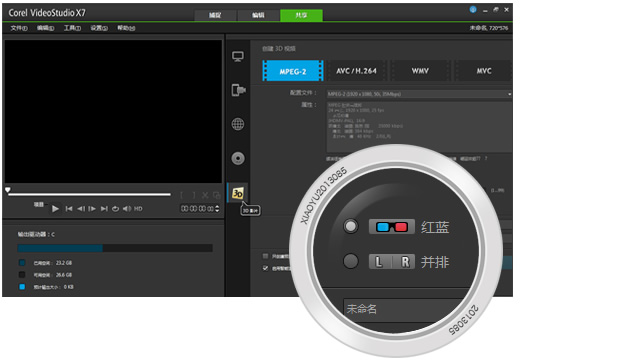The height and width of the screenshot is (360, 625).
Task: Choose the computer output icon in sidebar
Action: [238, 57]
